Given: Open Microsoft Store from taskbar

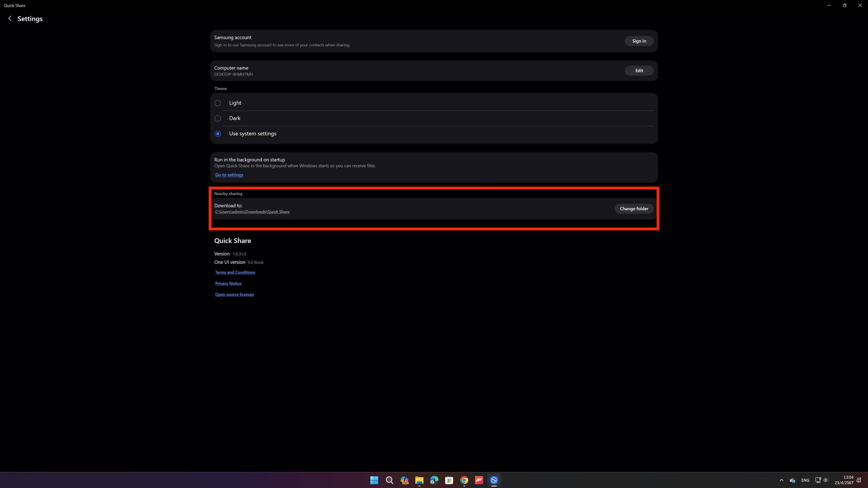Looking at the screenshot, I should (x=449, y=480).
